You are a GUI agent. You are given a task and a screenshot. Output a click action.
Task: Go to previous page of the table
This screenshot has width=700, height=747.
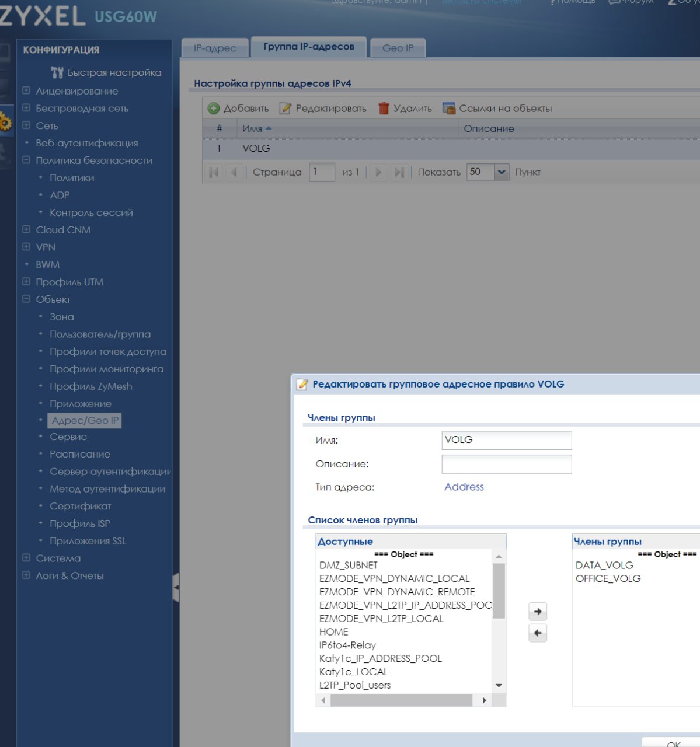(234, 172)
